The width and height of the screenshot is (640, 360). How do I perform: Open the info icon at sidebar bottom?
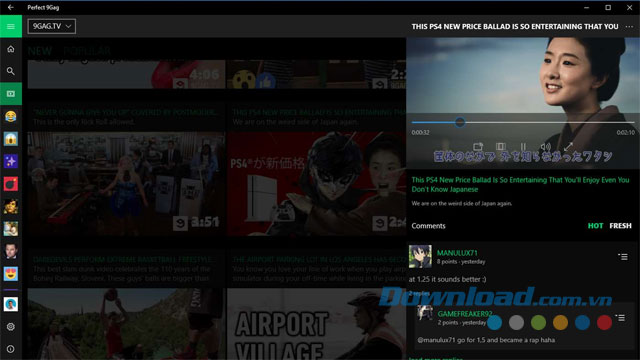(11, 349)
